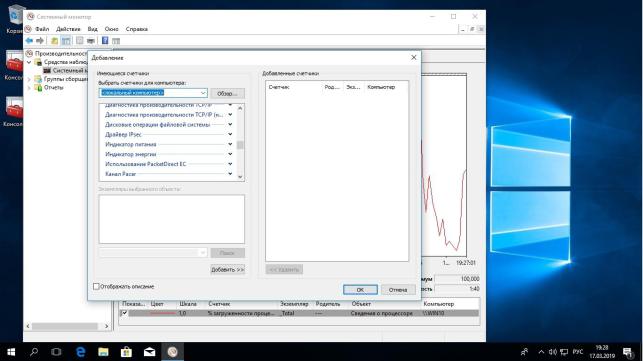The height and width of the screenshot is (361, 643).
Task: Open the Окно menu
Action: pyautogui.click(x=112, y=29)
